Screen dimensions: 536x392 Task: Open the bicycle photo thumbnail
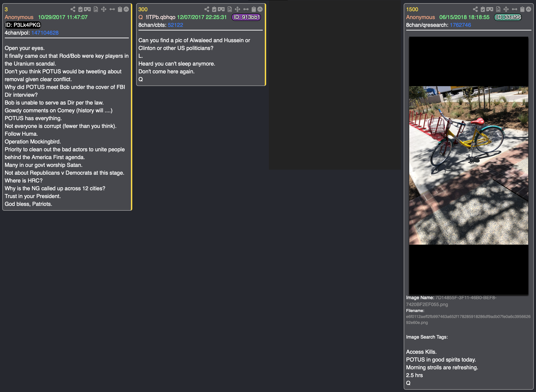(468, 165)
